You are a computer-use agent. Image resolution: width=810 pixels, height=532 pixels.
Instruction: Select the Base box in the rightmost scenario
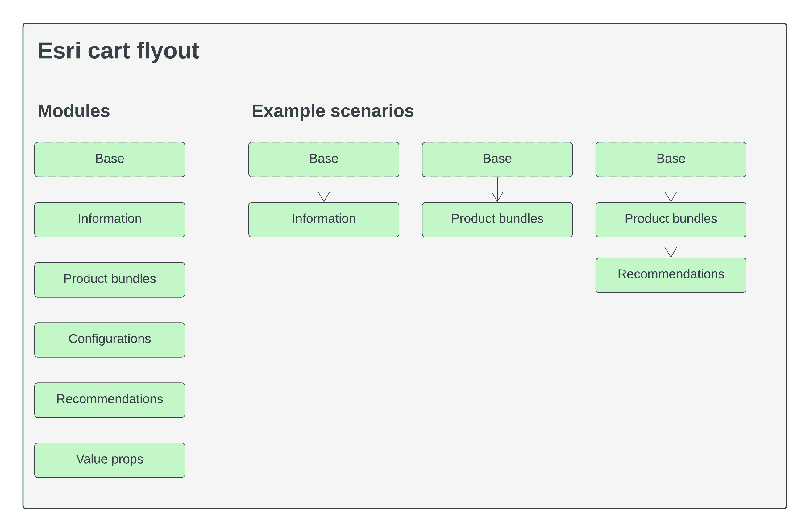point(671,159)
